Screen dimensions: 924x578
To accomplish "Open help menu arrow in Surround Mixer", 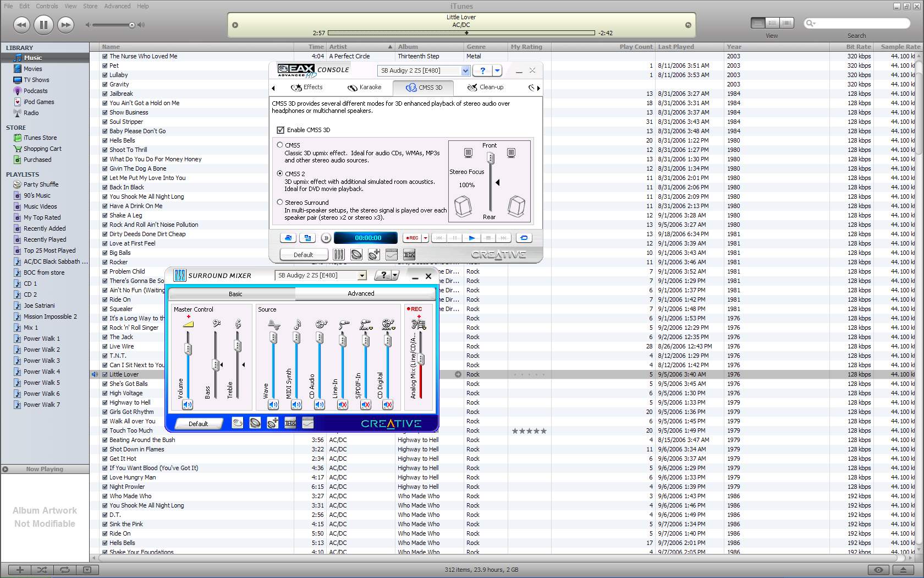I will click(x=395, y=275).
